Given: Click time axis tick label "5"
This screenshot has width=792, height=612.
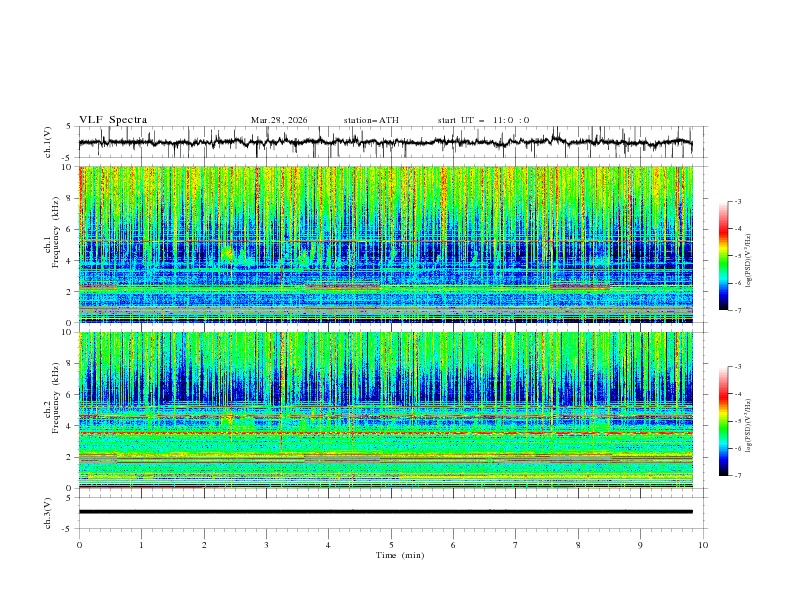Looking at the screenshot, I should pos(391,545).
